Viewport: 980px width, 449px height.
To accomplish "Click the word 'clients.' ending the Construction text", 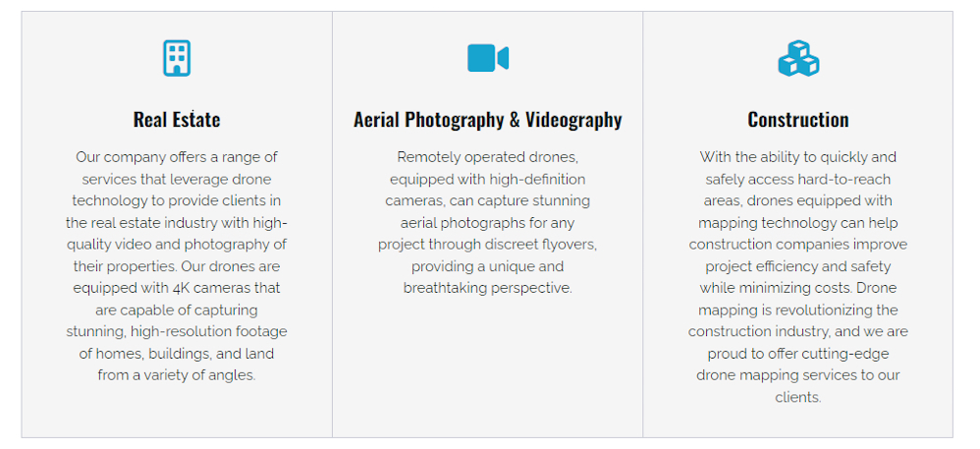I will click(798, 398).
